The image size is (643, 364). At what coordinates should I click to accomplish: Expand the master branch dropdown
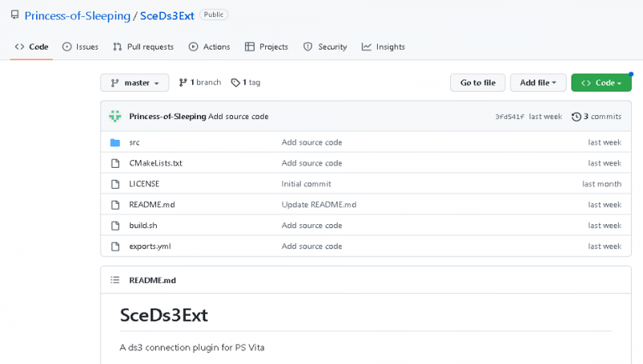pyautogui.click(x=134, y=83)
